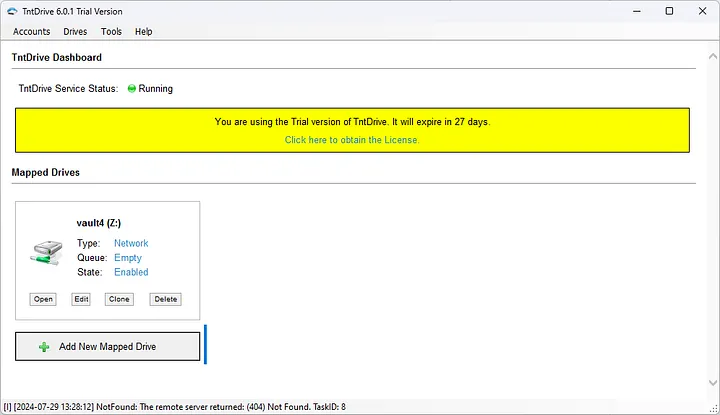Click the trial expiry notice text
The width and height of the screenshot is (720, 415).
tap(352, 122)
